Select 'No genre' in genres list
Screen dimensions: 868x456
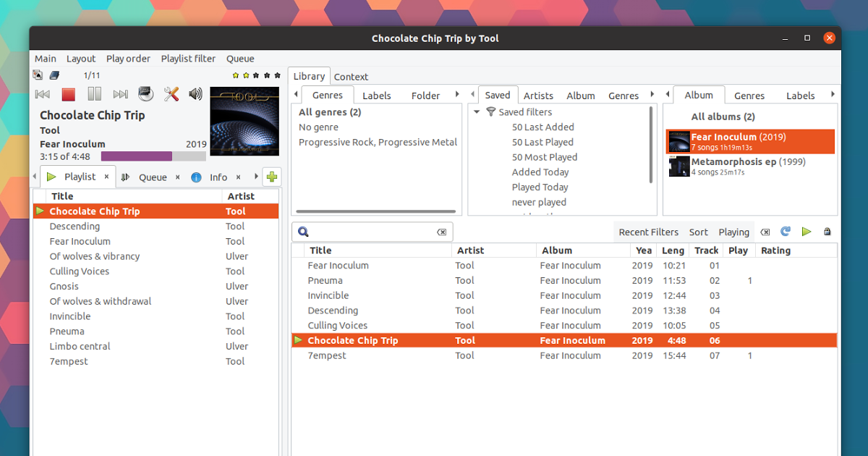tap(318, 127)
